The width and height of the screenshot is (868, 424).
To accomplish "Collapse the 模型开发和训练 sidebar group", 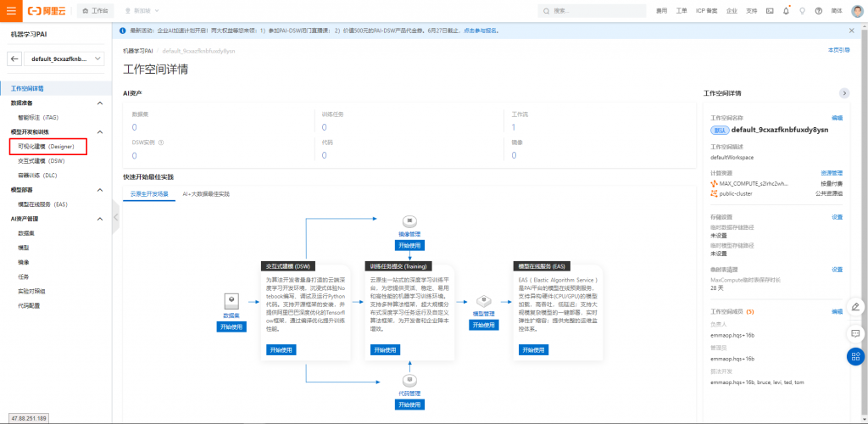I will click(100, 131).
